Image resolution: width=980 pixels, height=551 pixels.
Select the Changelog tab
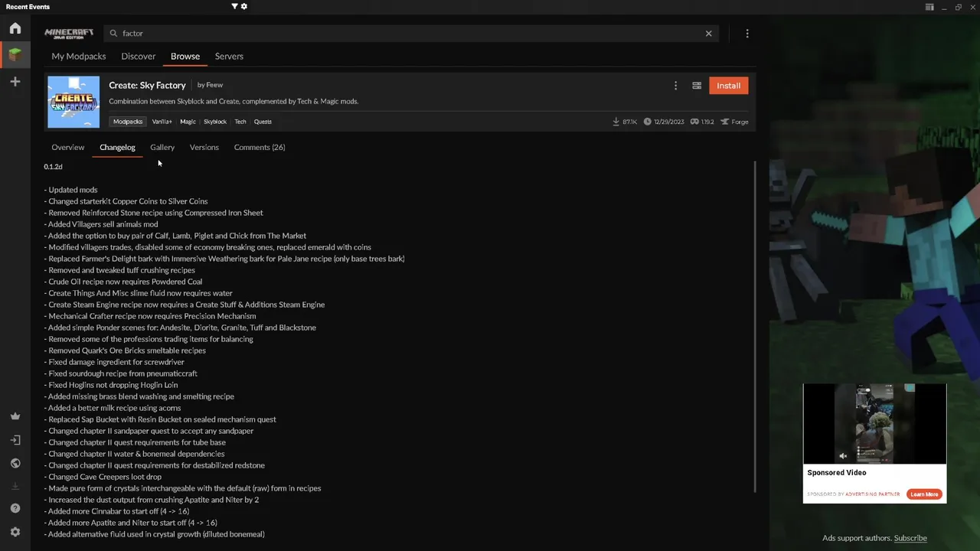pyautogui.click(x=117, y=147)
